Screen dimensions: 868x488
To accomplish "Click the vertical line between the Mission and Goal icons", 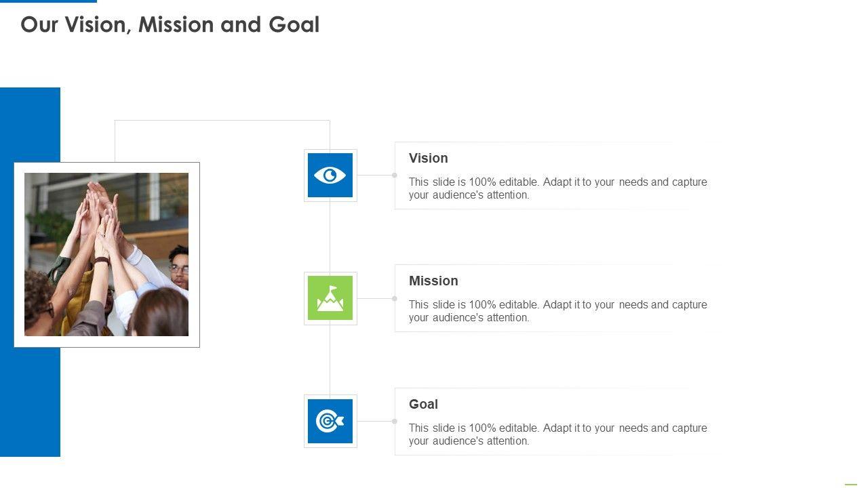I will coord(330,360).
